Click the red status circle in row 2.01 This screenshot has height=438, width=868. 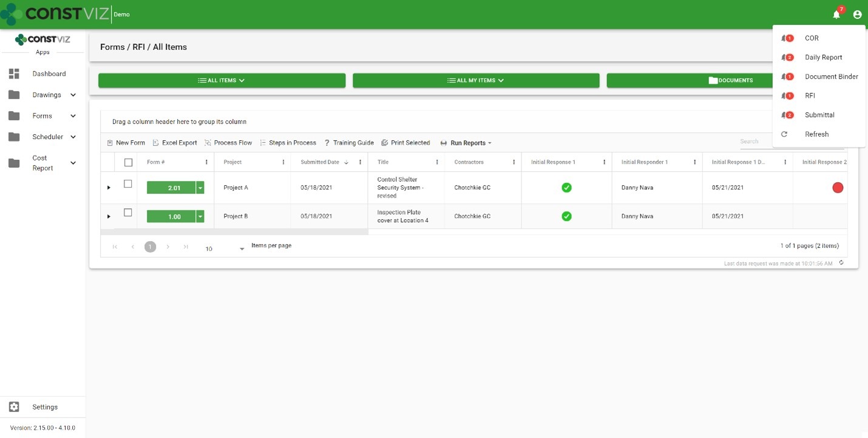838,188
